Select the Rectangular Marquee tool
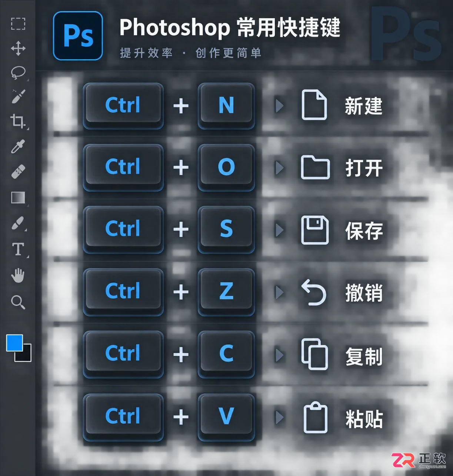This screenshot has width=453, height=476. pos(18,24)
